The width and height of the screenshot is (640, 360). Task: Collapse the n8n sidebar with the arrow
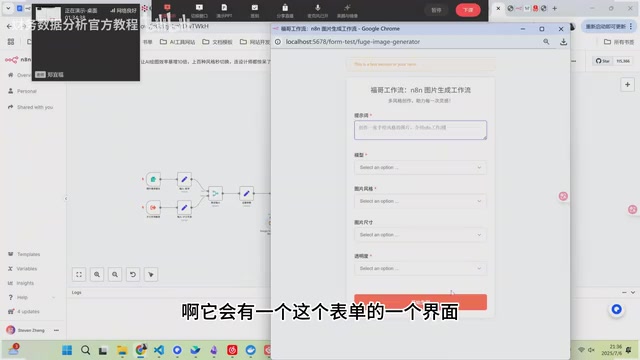[x=66, y=199]
